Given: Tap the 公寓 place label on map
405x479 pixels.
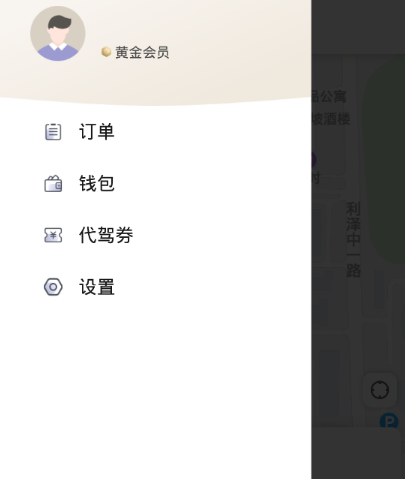Looking at the screenshot, I should [329, 97].
